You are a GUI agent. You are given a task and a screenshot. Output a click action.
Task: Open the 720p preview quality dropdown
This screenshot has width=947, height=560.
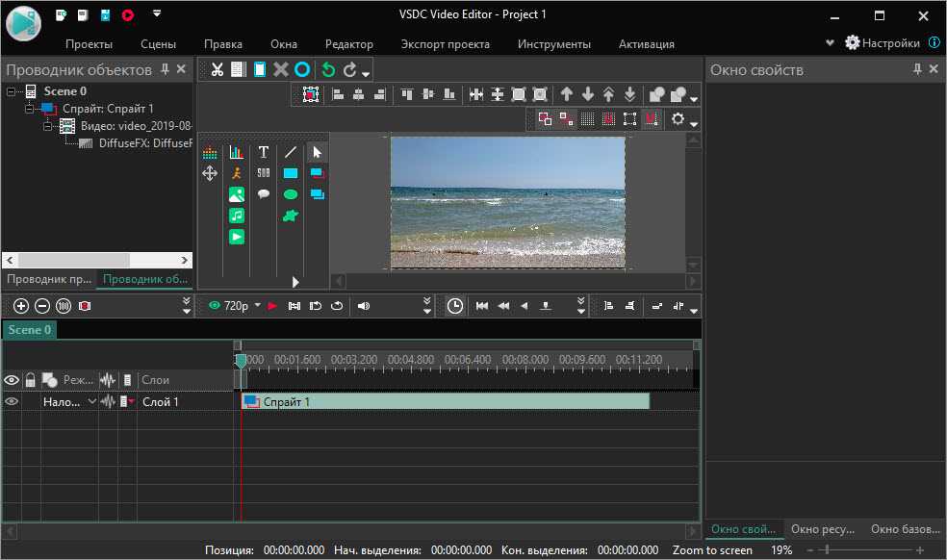click(x=257, y=306)
